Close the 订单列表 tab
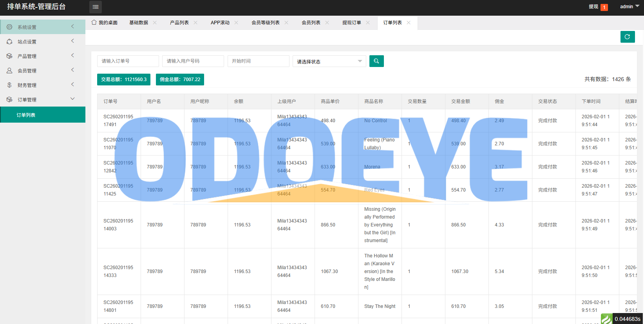 [409, 23]
